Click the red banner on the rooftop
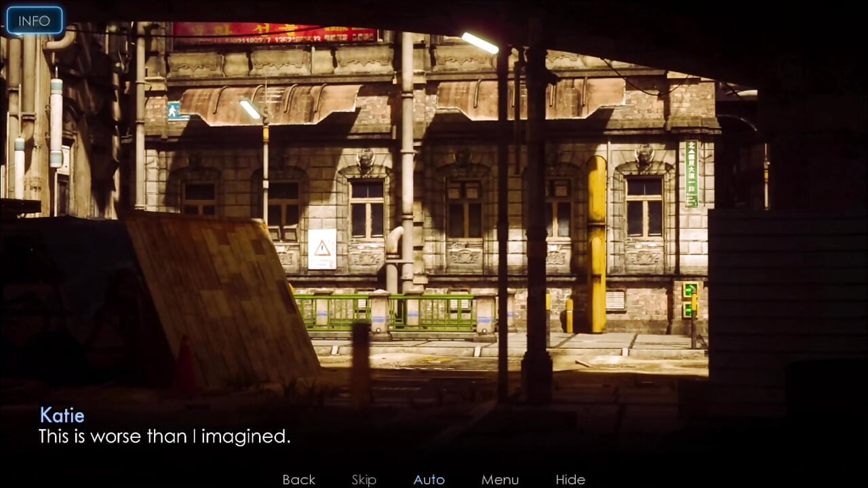This screenshot has height=488, width=868. click(x=275, y=33)
